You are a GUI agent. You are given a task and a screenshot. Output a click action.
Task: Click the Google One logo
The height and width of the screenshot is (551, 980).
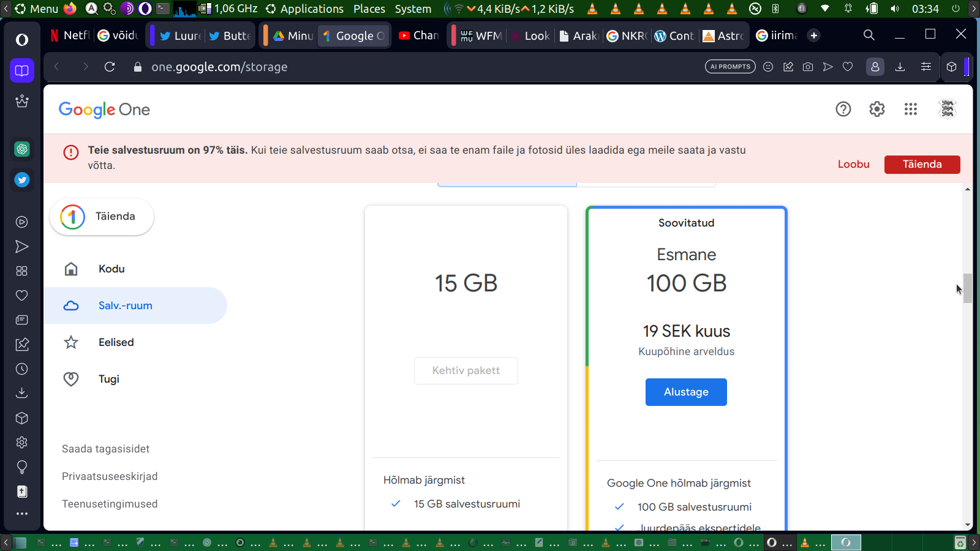tap(104, 110)
